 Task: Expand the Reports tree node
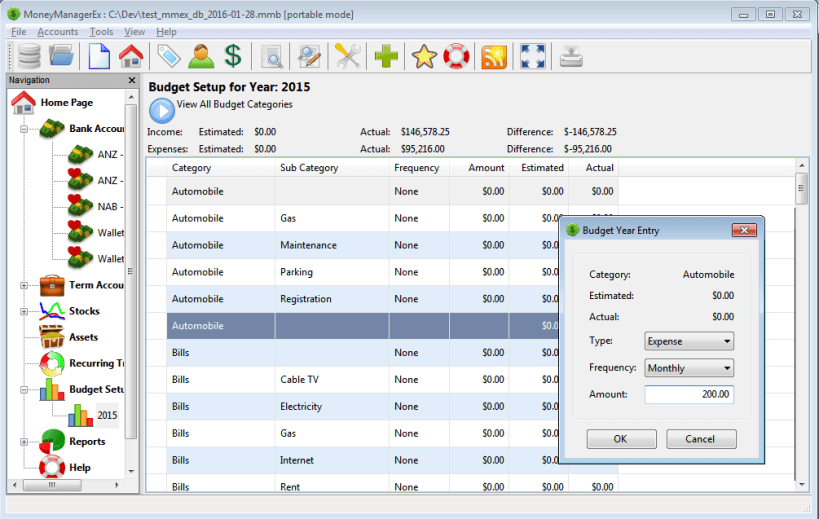point(22,441)
